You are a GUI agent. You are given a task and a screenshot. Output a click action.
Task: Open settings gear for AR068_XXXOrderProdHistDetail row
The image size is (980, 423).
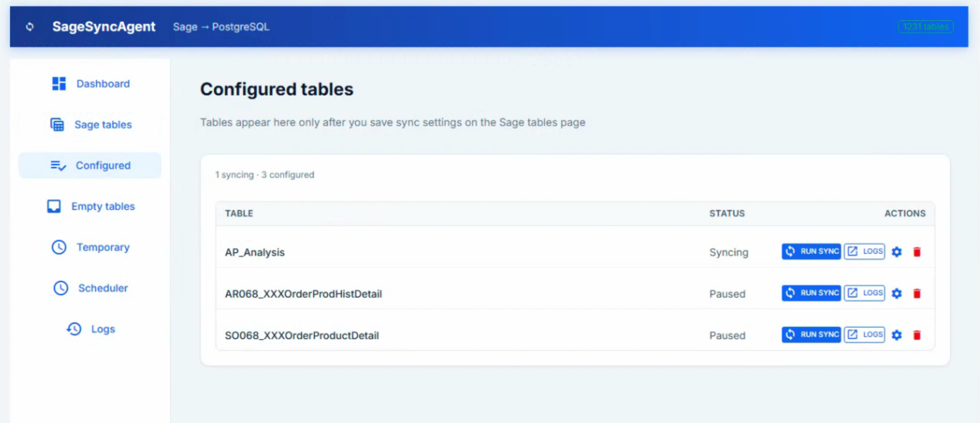[896, 293]
